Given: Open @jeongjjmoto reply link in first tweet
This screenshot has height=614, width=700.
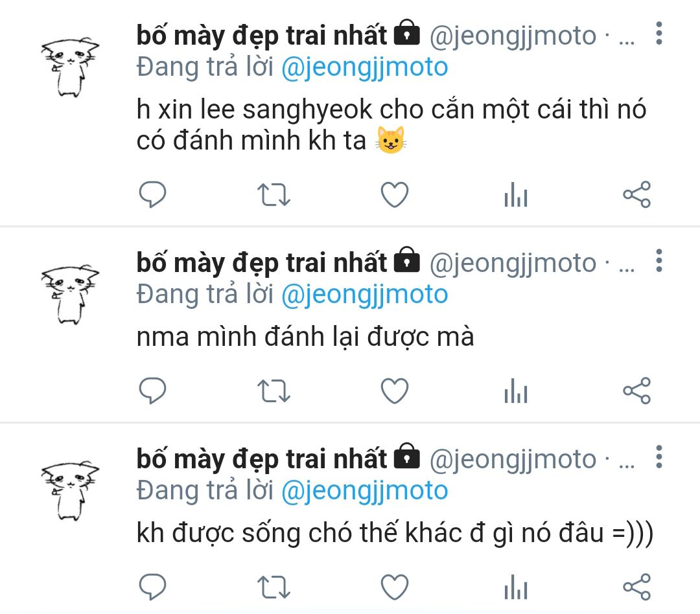Looking at the screenshot, I should [x=364, y=67].
